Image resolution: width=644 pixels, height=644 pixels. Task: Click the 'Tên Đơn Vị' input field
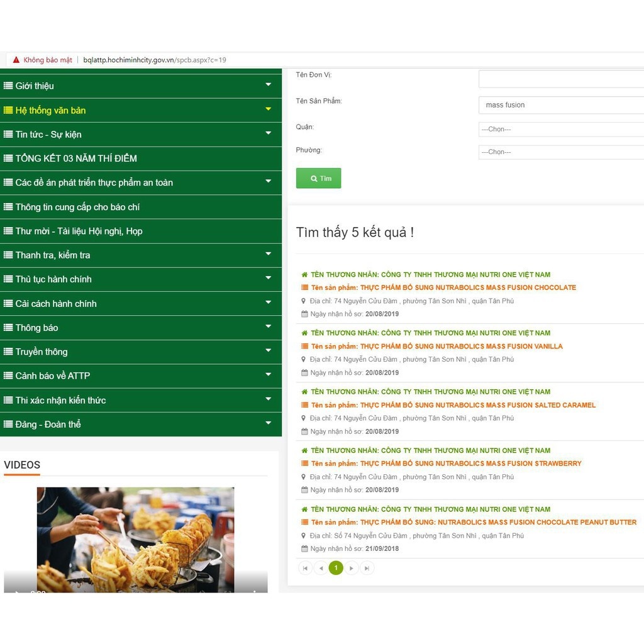561,79
